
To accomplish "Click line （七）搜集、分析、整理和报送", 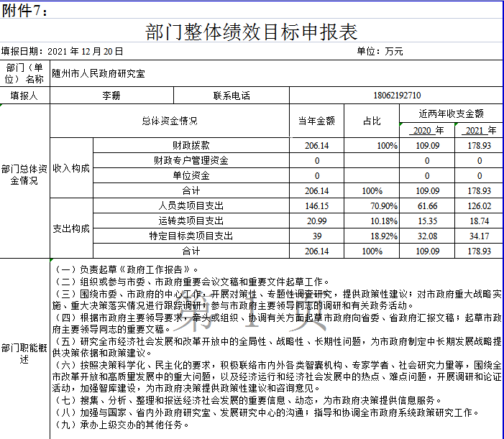I will pyautogui.click(x=247, y=400).
